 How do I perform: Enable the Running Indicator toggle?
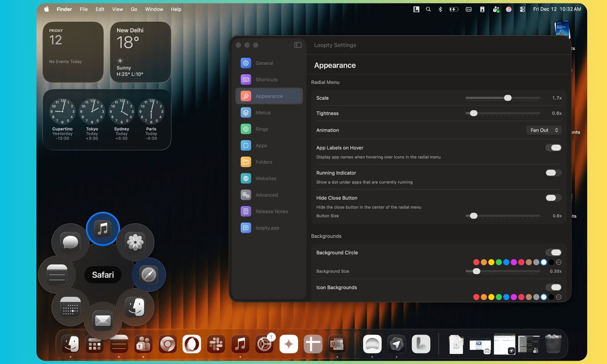(x=553, y=173)
